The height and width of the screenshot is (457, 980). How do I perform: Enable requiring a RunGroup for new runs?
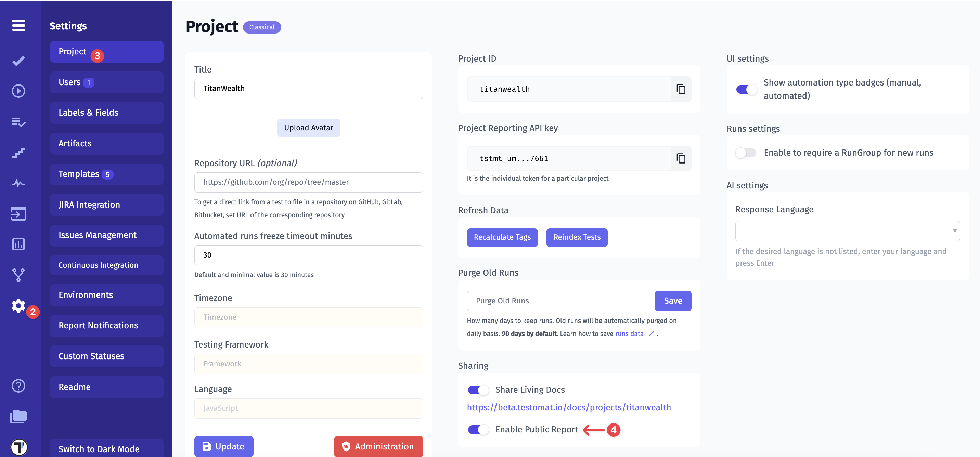pyautogui.click(x=745, y=153)
